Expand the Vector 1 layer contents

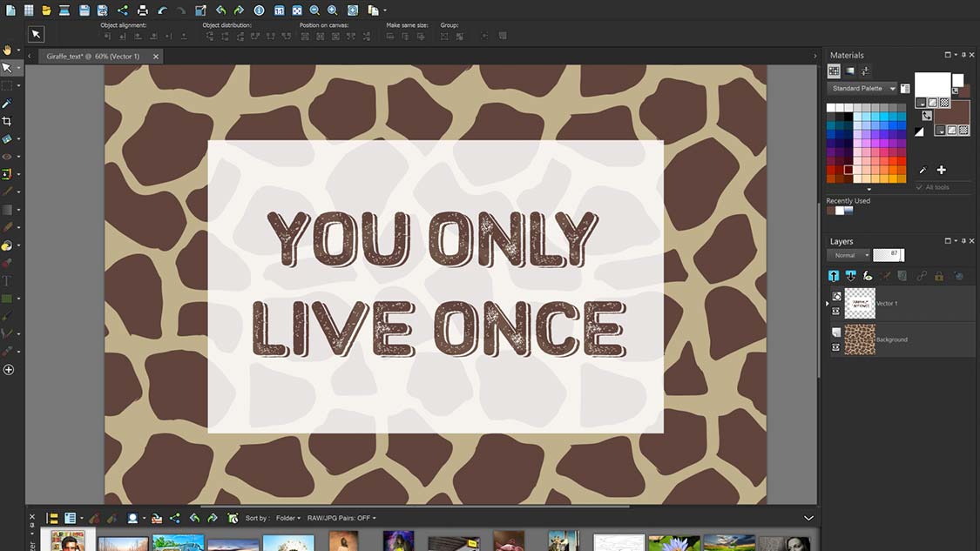point(827,303)
